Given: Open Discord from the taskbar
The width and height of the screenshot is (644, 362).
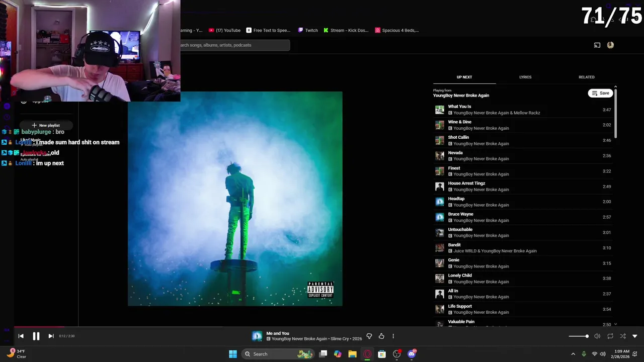Looking at the screenshot, I should [x=412, y=354].
